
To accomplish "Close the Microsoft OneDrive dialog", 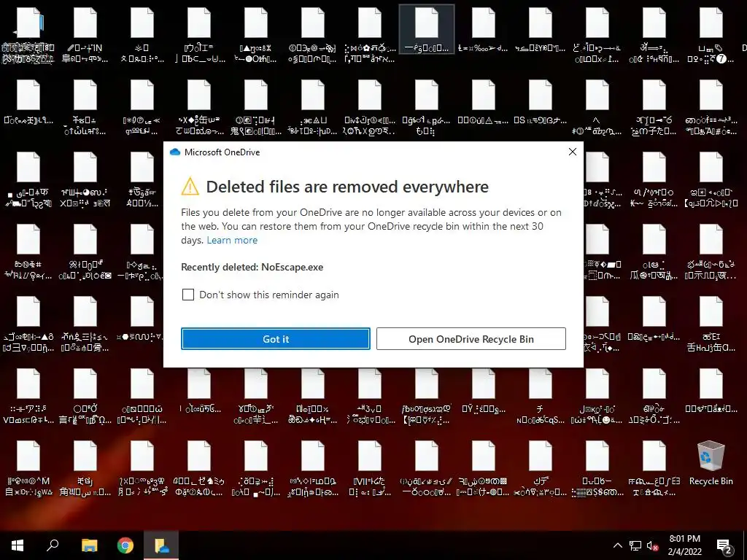I will tap(572, 152).
